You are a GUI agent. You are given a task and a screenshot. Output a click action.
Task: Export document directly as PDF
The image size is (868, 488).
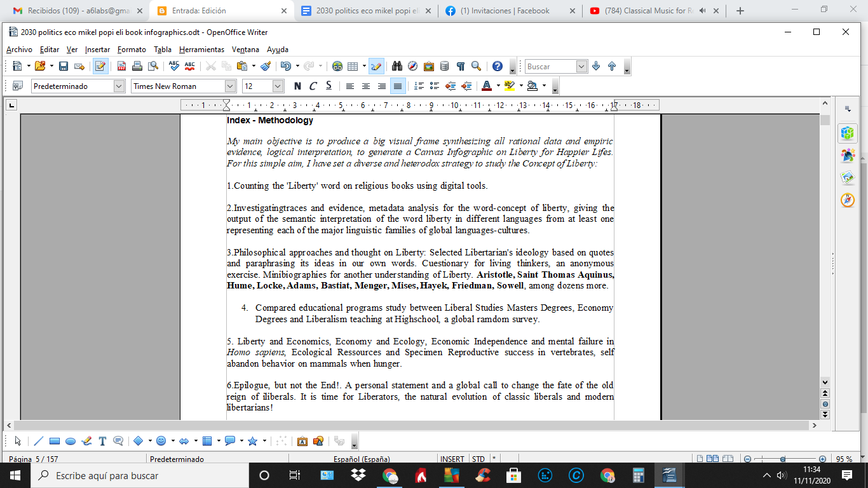click(121, 66)
